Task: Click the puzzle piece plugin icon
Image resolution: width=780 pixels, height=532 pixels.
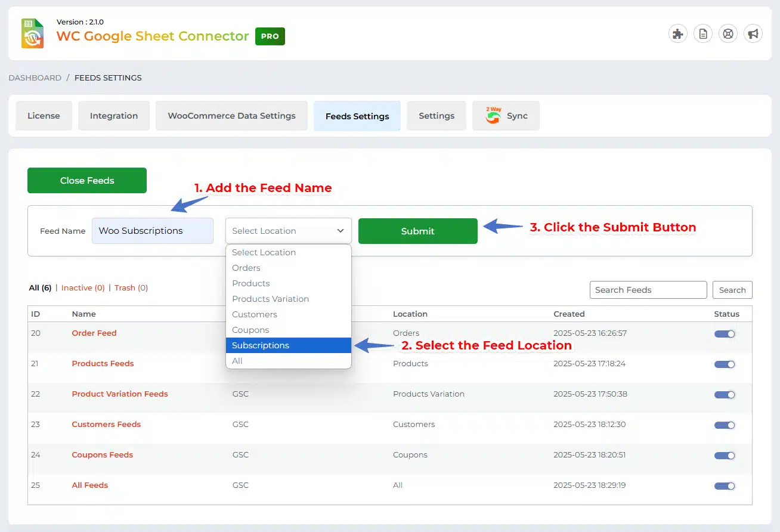Action: (677, 34)
